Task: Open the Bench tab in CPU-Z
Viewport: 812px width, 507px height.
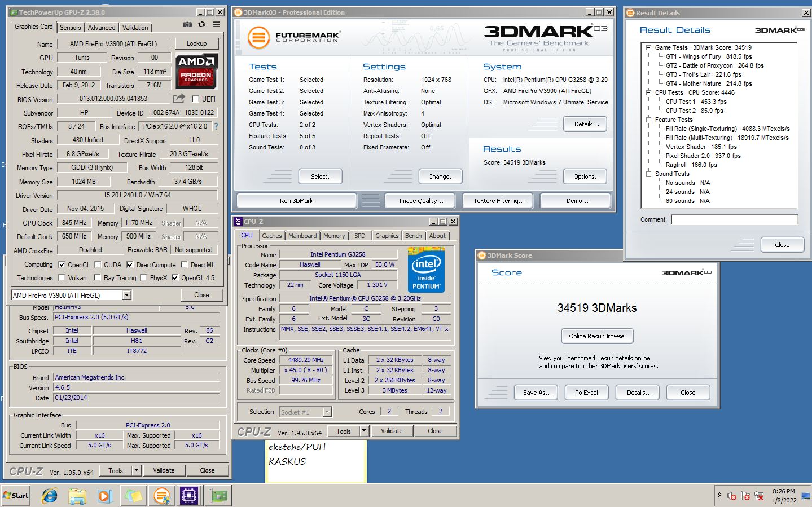Action: point(413,236)
